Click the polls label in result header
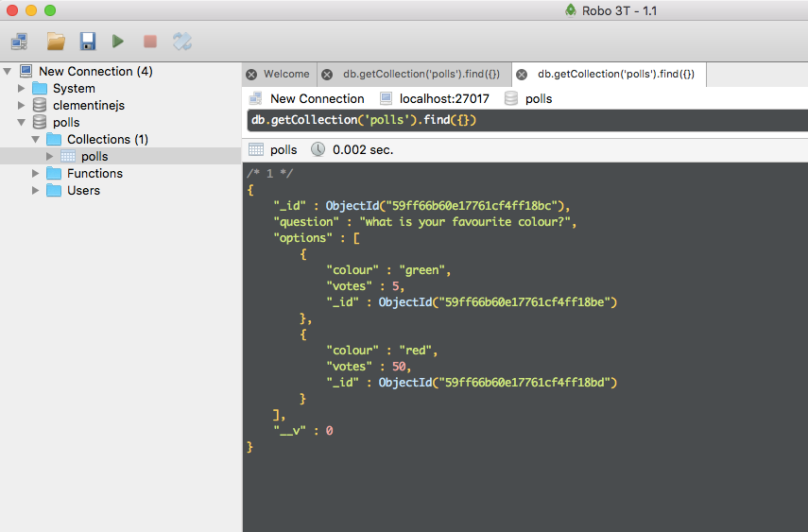Image resolution: width=808 pixels, height=532 pixels. click(284, 149)
